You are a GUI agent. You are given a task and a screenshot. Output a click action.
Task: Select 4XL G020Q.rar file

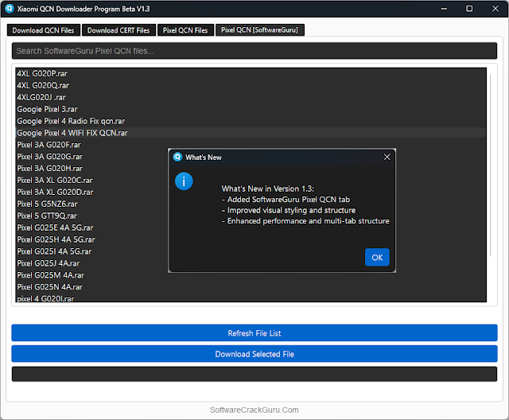(251, 85)
